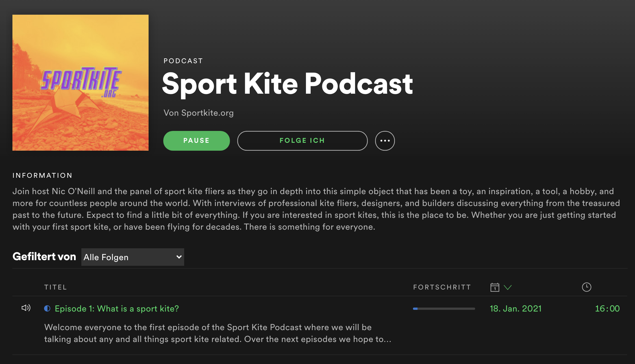Seek within the episode progress bar
Image resolution: width=635 pixels, height=364 pixels.
point(444,309)
